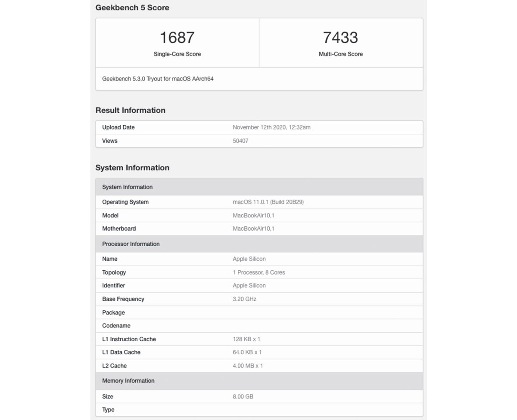The image size is (517, 420).
Task: Click the Type row label
Action: click(109, 410)
